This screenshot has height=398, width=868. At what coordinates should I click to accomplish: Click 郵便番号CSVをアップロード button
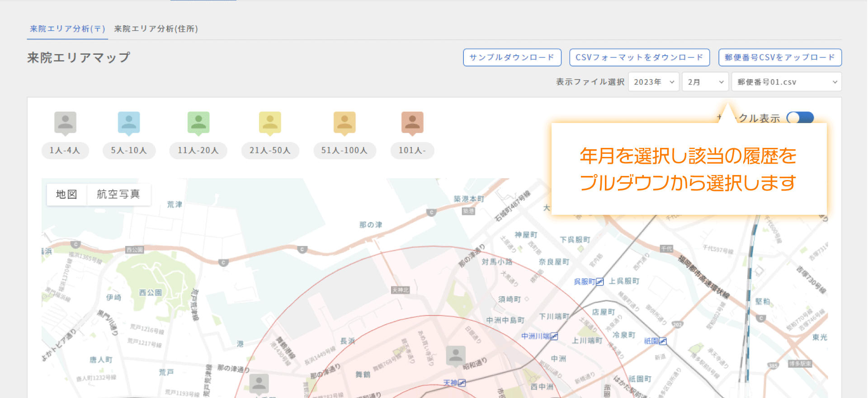[780, 57]
